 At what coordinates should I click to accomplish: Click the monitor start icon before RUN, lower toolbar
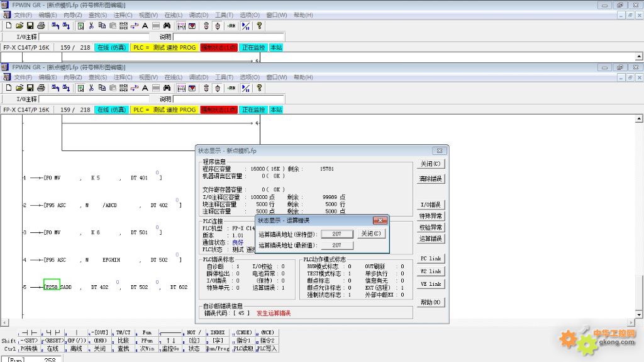[218, 88]
